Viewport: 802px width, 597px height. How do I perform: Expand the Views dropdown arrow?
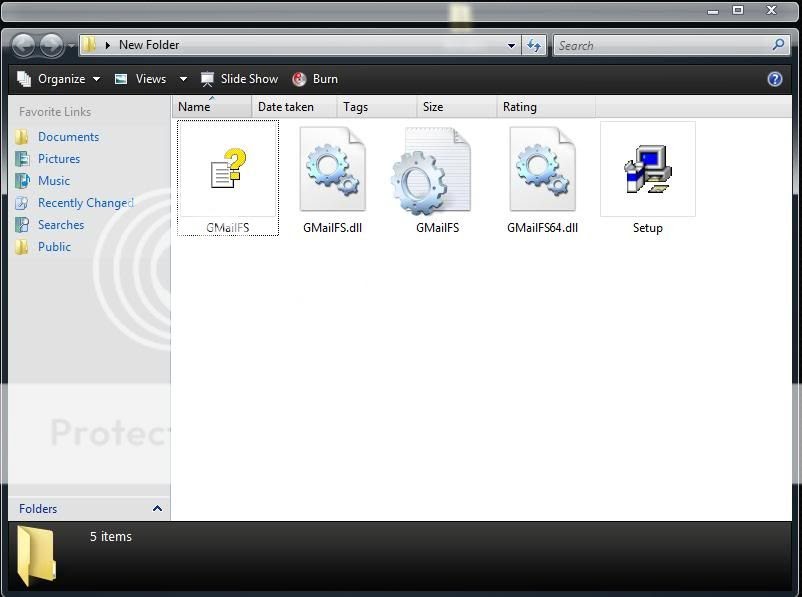click(x=183, y=79)
